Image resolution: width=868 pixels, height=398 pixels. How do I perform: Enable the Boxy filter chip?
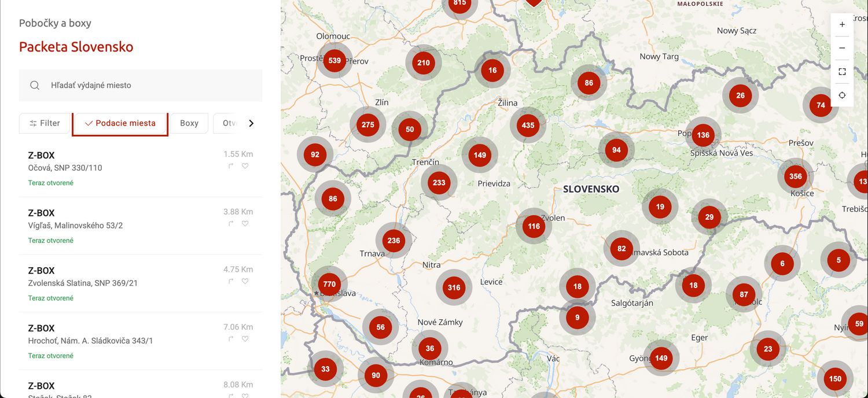coord(189,123)
